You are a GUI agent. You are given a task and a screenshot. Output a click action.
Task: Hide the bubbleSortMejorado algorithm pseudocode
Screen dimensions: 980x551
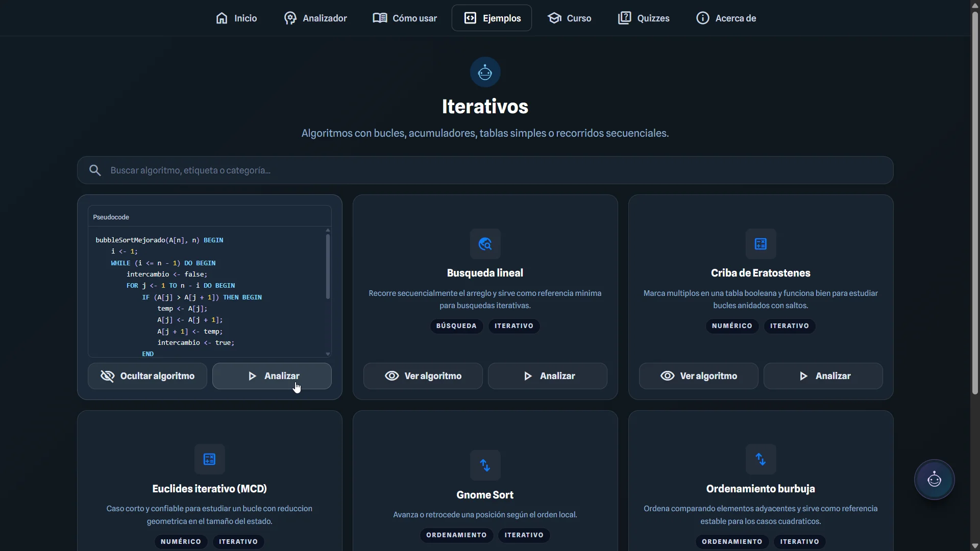point(148,376)
